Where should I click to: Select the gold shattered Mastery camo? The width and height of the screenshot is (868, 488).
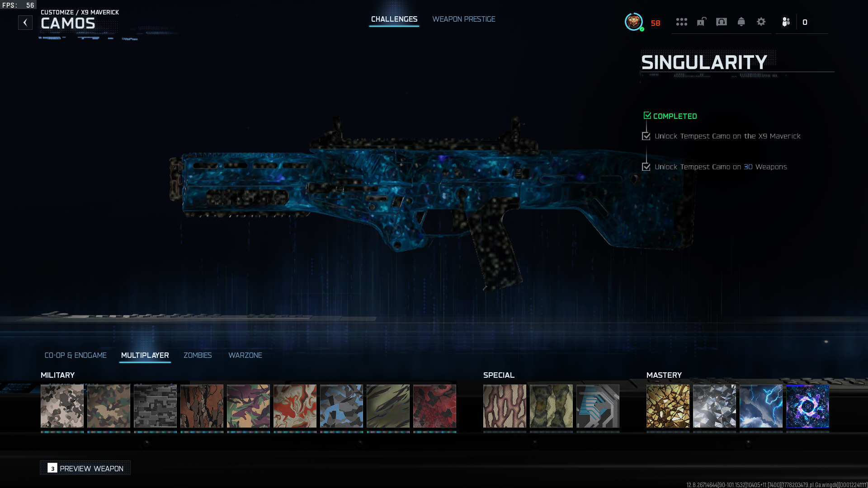pyautogui.click(x=668, y=406)
